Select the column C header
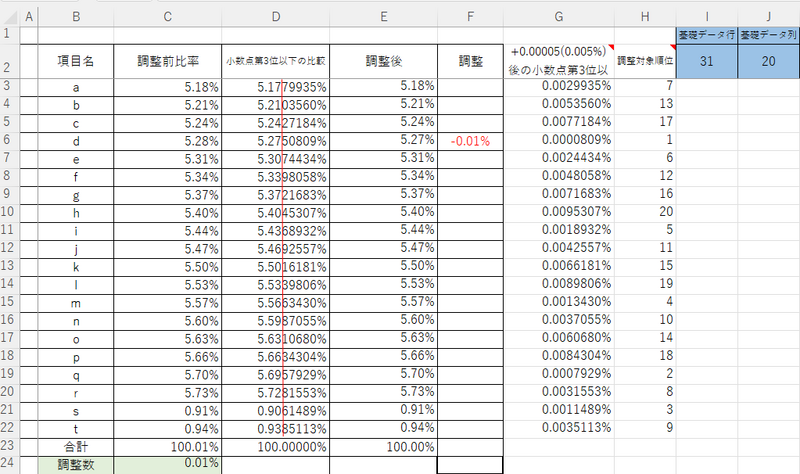The image size is (800, 474). point(167,15)
